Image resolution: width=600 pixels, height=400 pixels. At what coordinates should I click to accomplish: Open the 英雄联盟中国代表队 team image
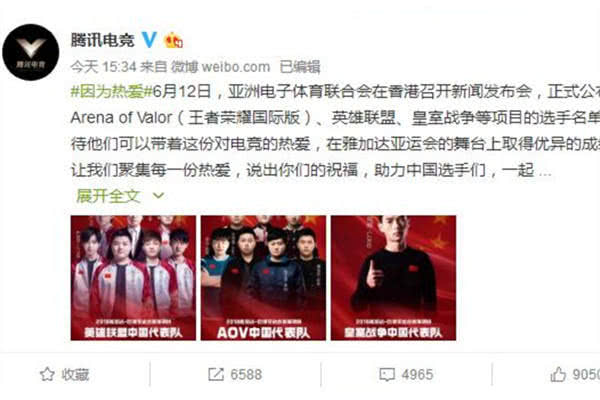133,278
